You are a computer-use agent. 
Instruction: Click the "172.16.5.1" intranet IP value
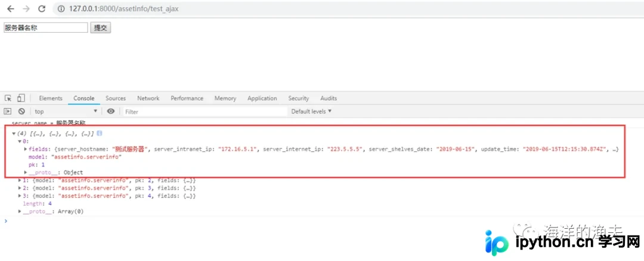pos(238,149)
